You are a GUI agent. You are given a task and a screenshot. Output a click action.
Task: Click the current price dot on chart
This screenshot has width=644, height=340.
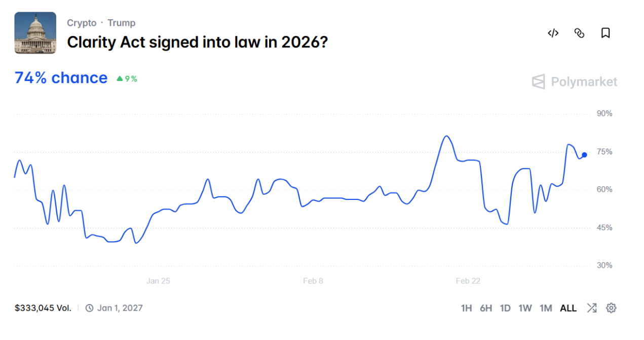tap(584, 155)
